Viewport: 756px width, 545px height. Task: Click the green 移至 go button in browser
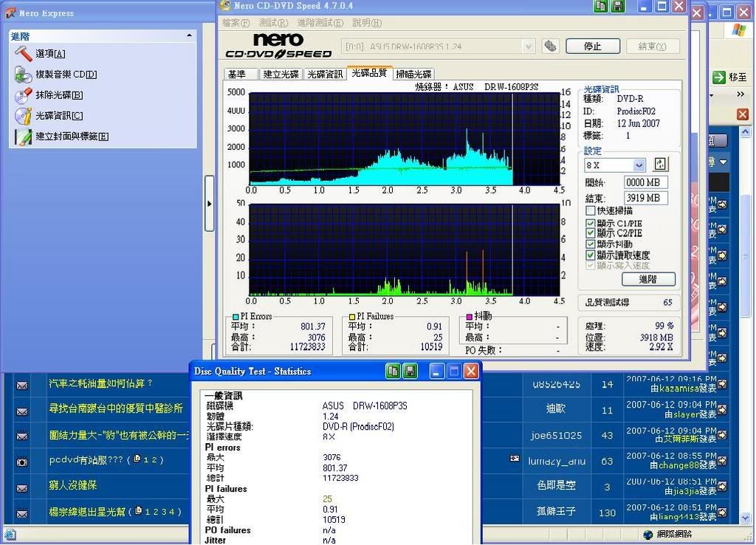click(729, 77)
